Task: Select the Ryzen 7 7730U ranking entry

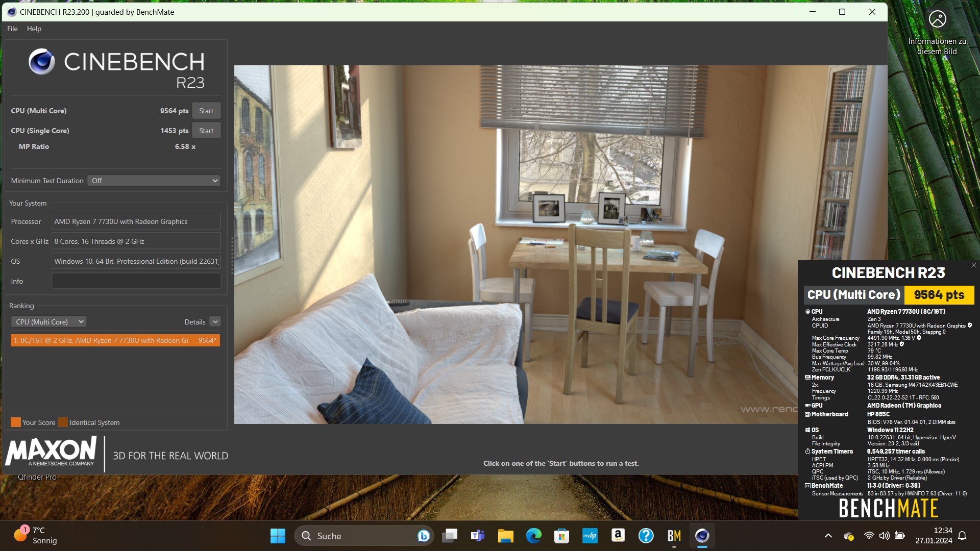Action: pyautogui.click(x=115, y=340)
